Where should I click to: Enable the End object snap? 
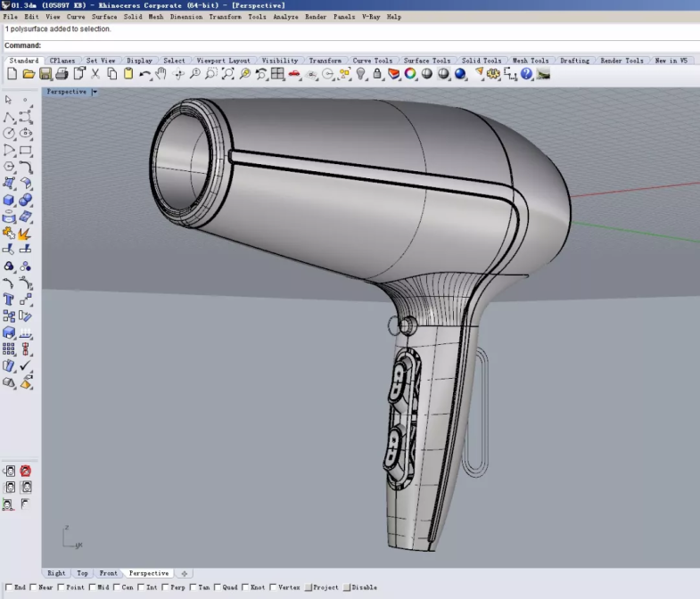point(8,587)
